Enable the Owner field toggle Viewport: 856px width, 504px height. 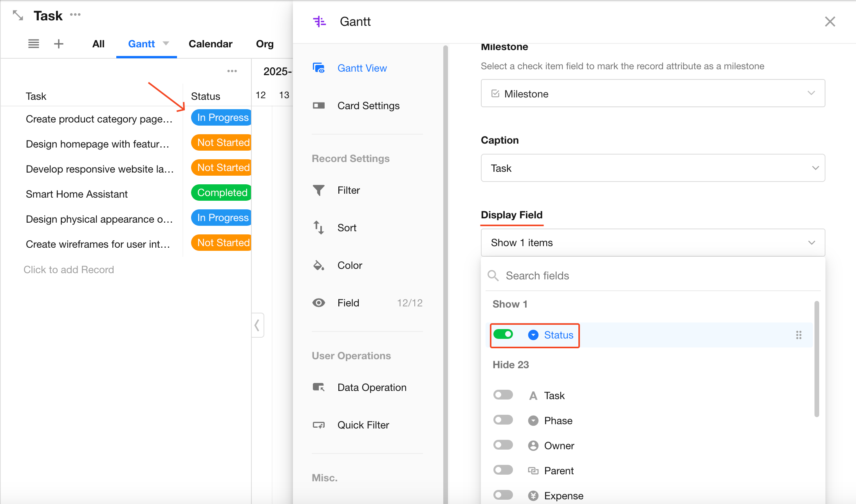click(x=503, y=445)
